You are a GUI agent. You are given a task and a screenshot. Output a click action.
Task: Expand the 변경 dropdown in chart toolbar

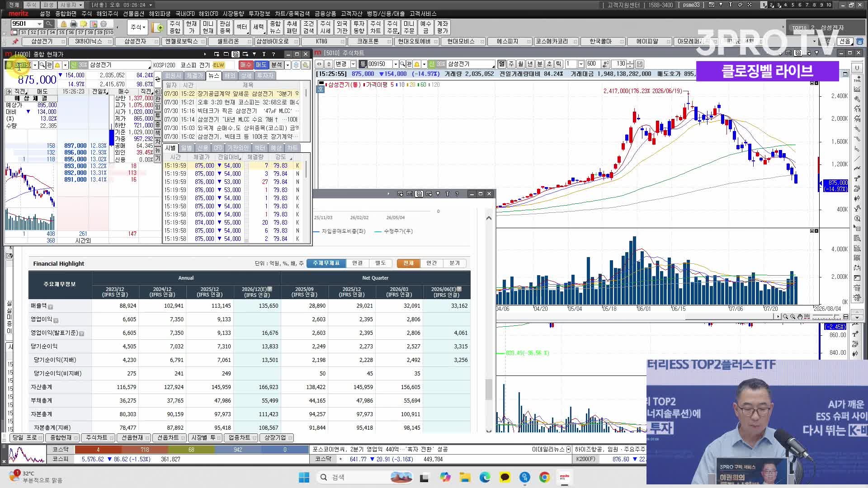point(353,64)
